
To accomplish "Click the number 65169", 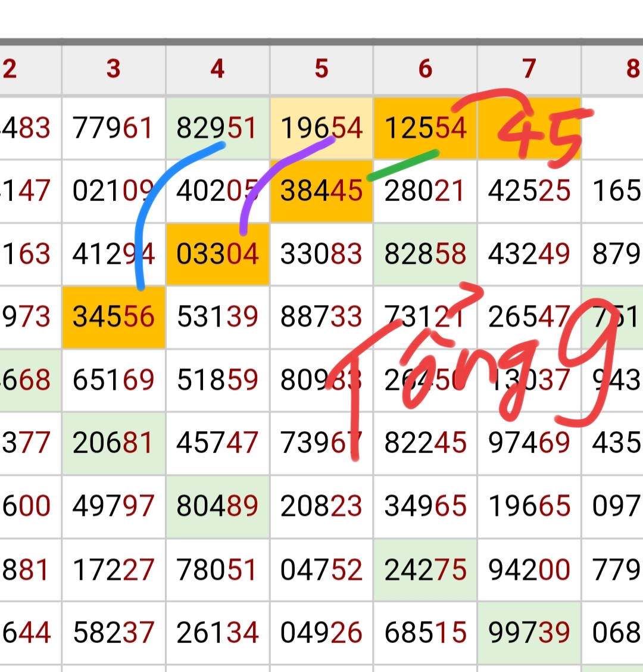I will coord(114,380).
